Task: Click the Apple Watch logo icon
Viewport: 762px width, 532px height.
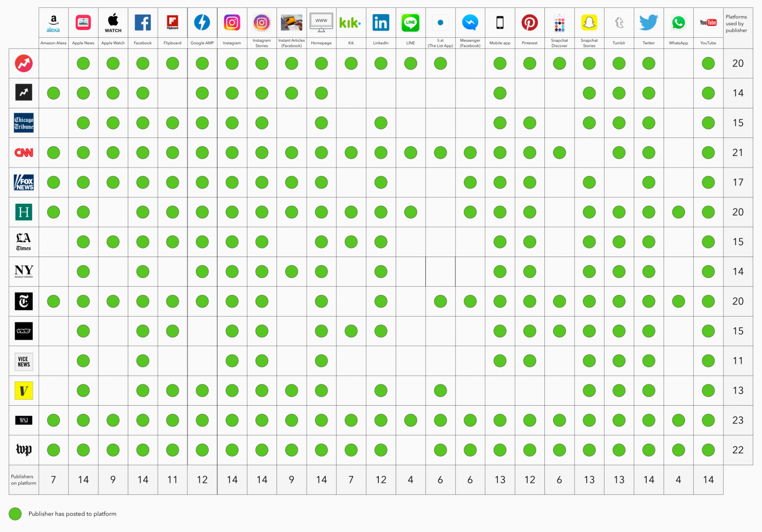Action: (113, 23)
